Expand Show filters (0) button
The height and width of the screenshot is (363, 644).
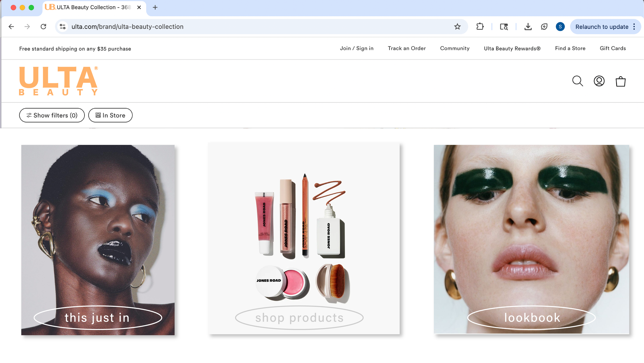52,115
